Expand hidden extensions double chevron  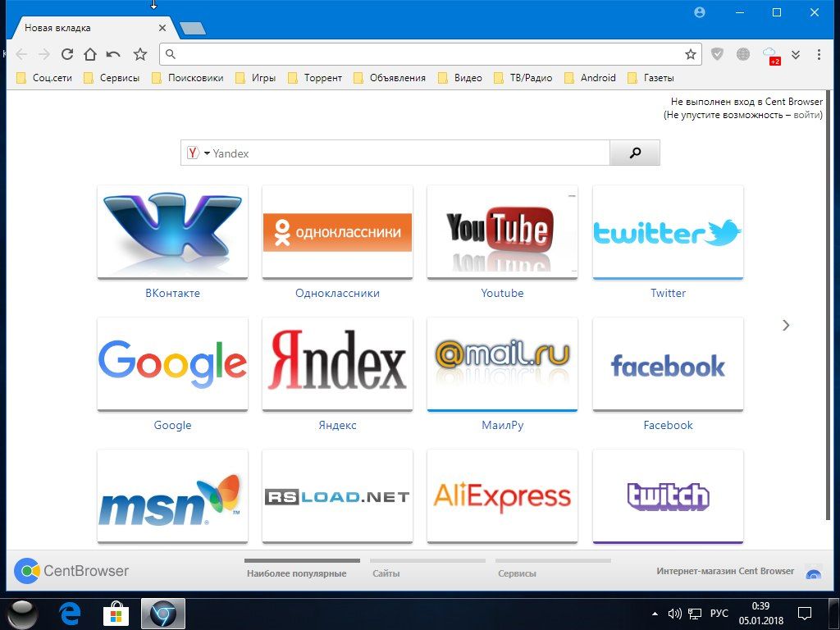(796, 54)
